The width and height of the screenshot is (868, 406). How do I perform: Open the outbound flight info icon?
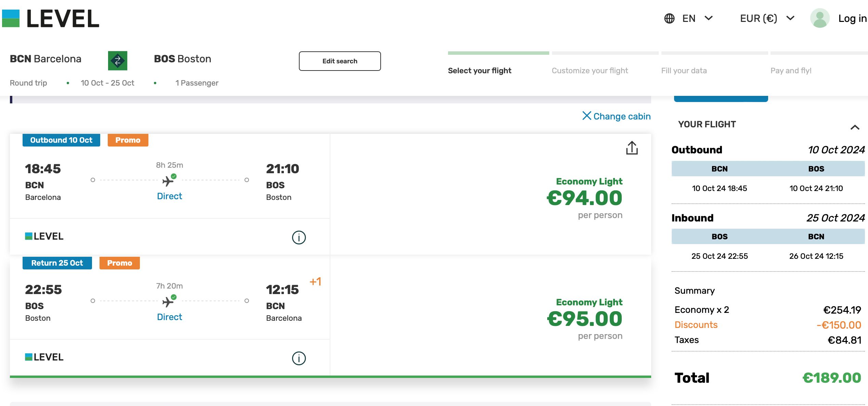(299, 237)
